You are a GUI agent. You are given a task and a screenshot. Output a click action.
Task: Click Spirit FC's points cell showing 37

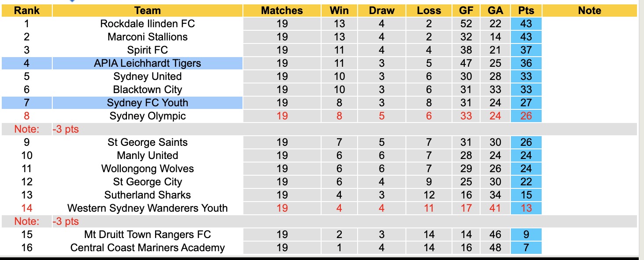[x=526, y=50]
